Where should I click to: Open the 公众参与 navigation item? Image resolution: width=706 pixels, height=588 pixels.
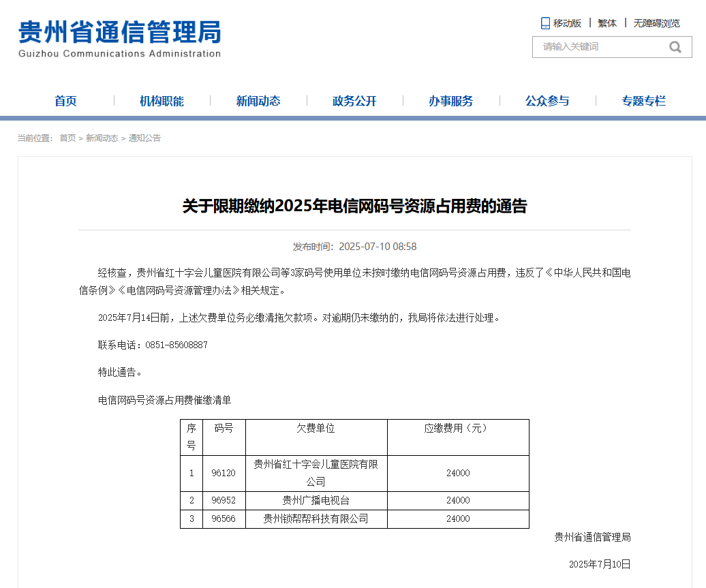pyautogui.click(x=547, y=101)
